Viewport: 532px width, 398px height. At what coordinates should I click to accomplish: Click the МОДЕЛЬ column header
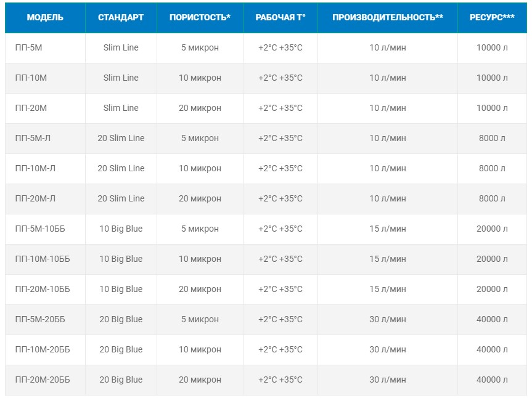point(45,17)
